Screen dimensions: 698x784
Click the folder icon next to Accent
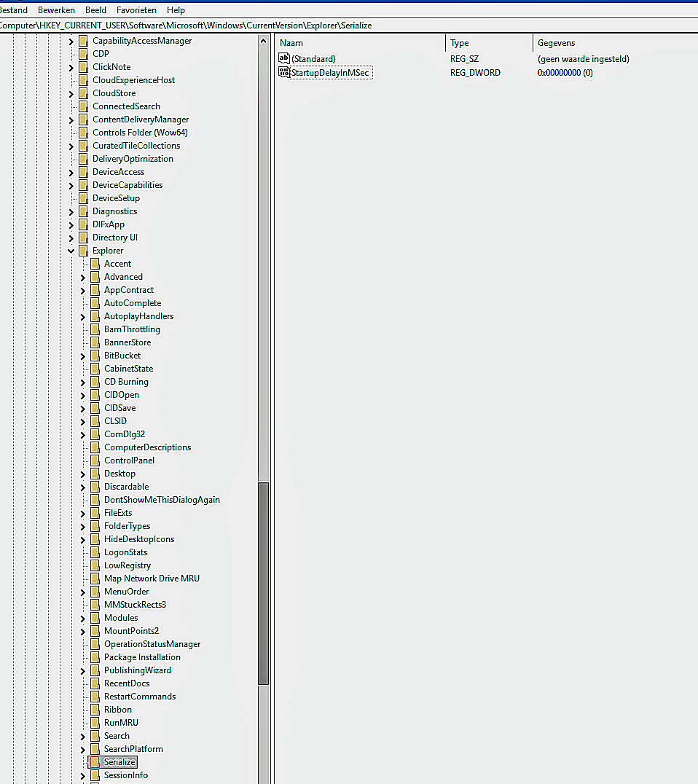tap(95, 264)
